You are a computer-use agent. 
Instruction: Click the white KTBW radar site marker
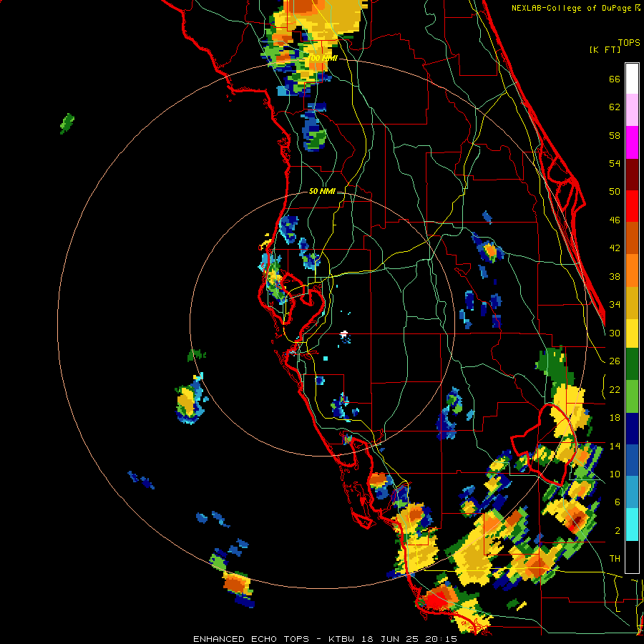pos(344,333)
